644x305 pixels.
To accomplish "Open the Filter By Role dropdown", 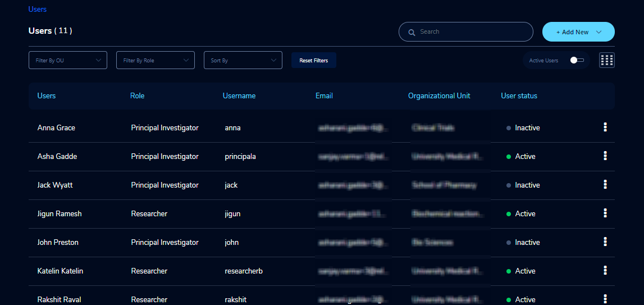I will pos(156,60).
